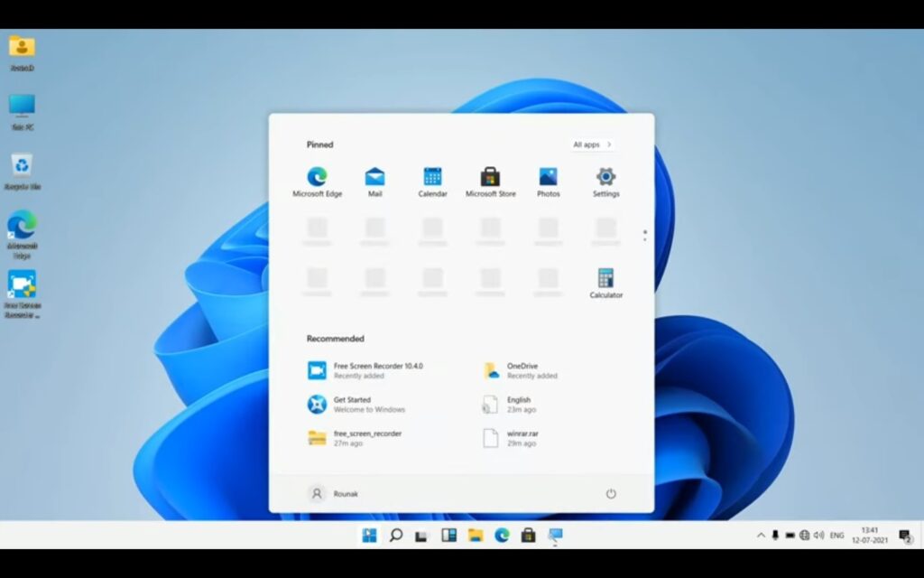
Task: Launch Microsoft Store pinned app
Action: [490, 179]
